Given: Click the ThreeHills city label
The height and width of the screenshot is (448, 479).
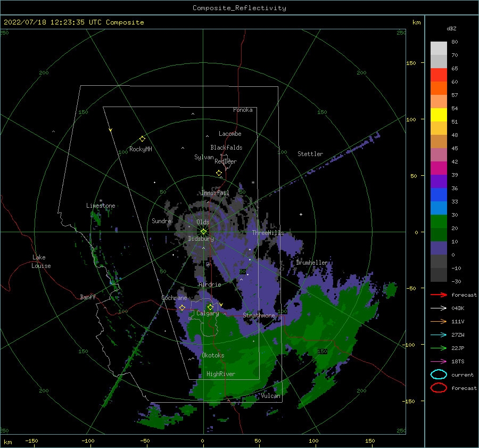Looking at the screenshot, I should [x=268, y=233].
